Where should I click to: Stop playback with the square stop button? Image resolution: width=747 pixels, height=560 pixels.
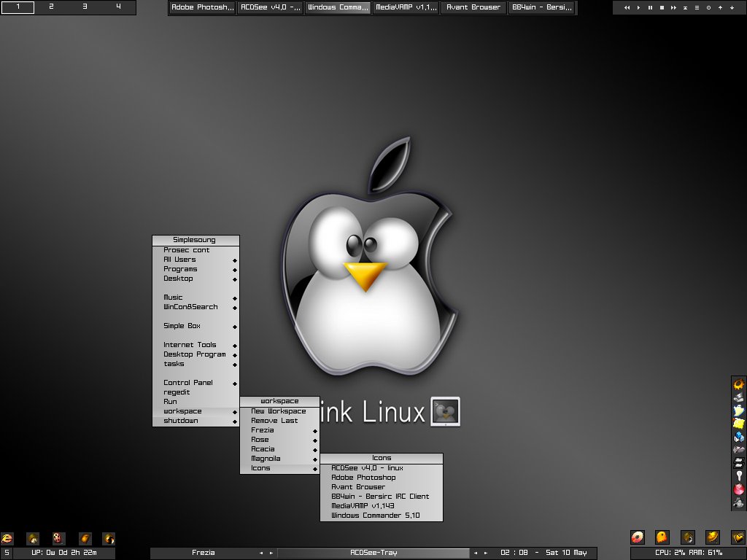point(662,7)
